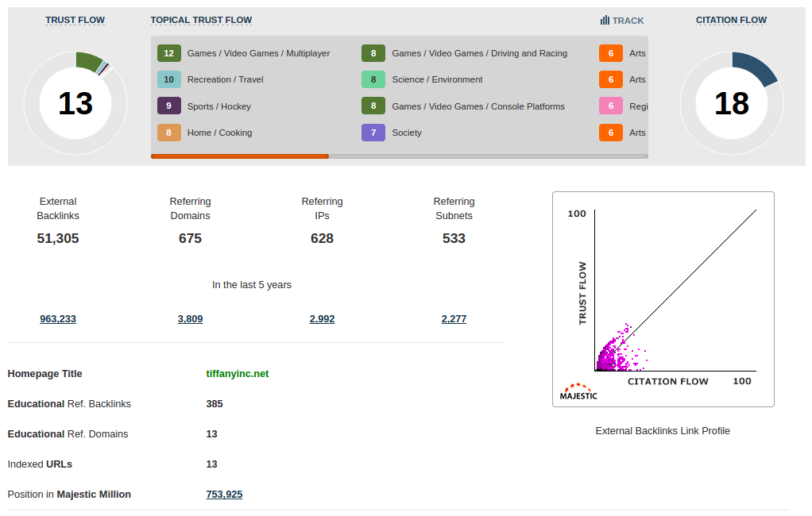Click the violet 7 Society badge
Viewport: 812px width, 516px height.
[x=373, y=133]
